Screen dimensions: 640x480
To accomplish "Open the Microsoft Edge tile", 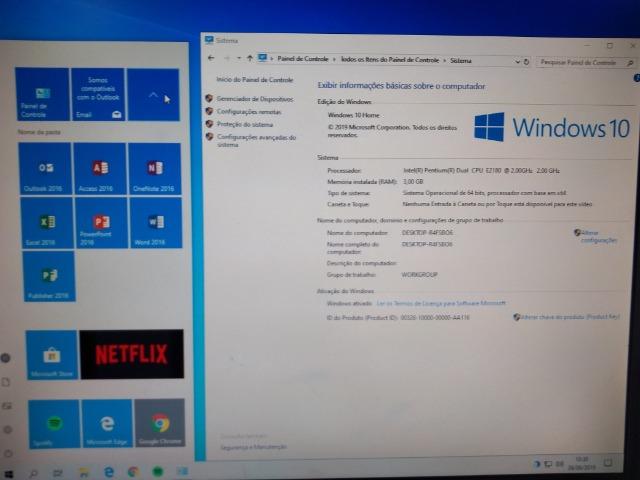I will pos(107,424).
